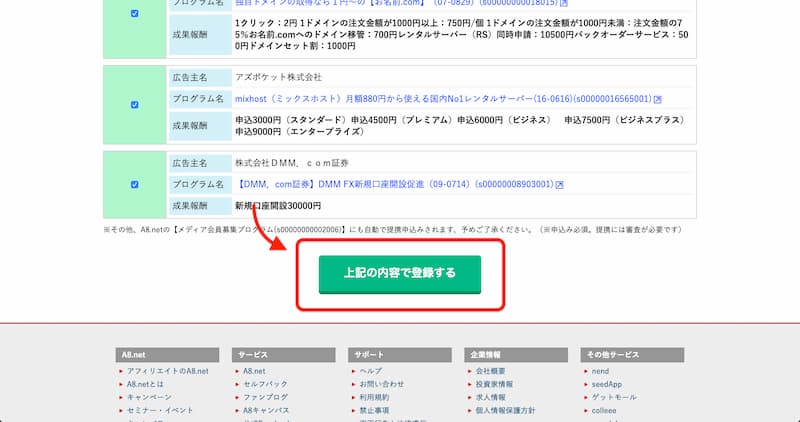Open アフィリエイトのA8.net footer link

(167, 371)
